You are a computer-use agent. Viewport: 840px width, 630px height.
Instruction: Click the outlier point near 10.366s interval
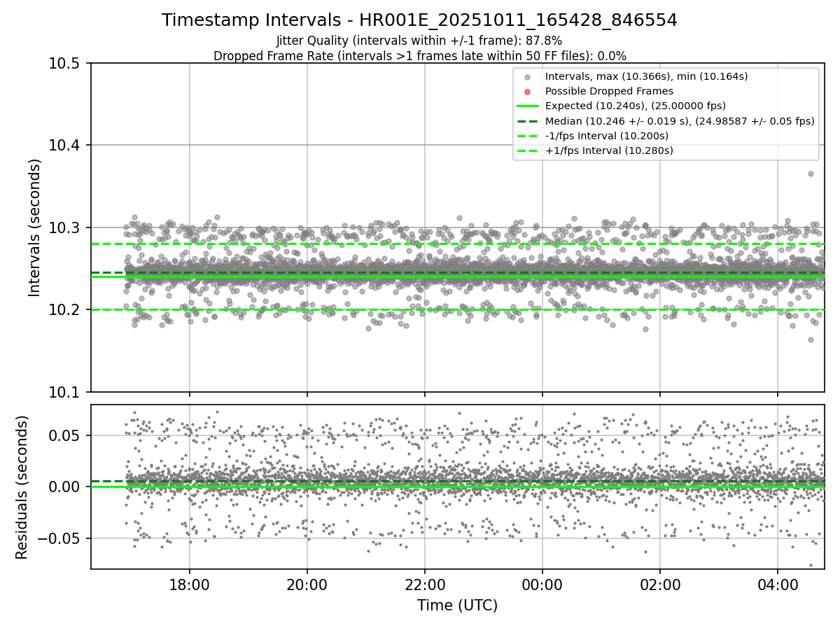(x=811, y=174)
